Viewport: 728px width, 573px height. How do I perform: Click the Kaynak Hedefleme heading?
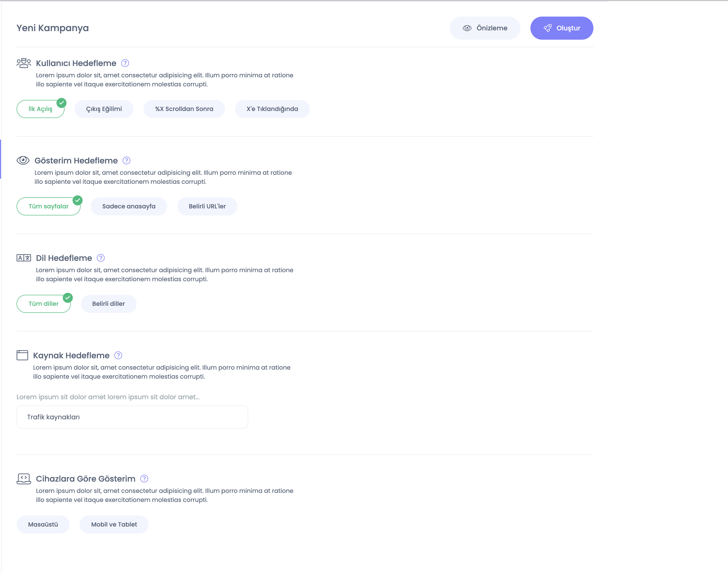(71, 355)
